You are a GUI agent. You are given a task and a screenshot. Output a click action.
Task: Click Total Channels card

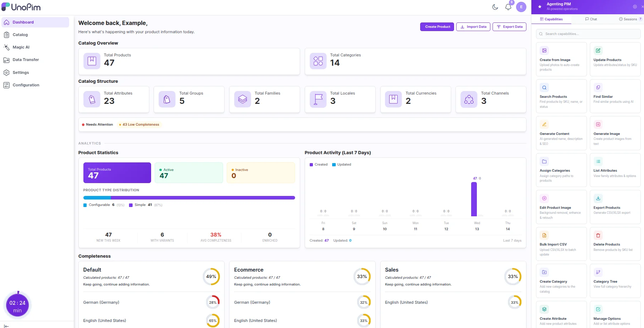point(491,100)
